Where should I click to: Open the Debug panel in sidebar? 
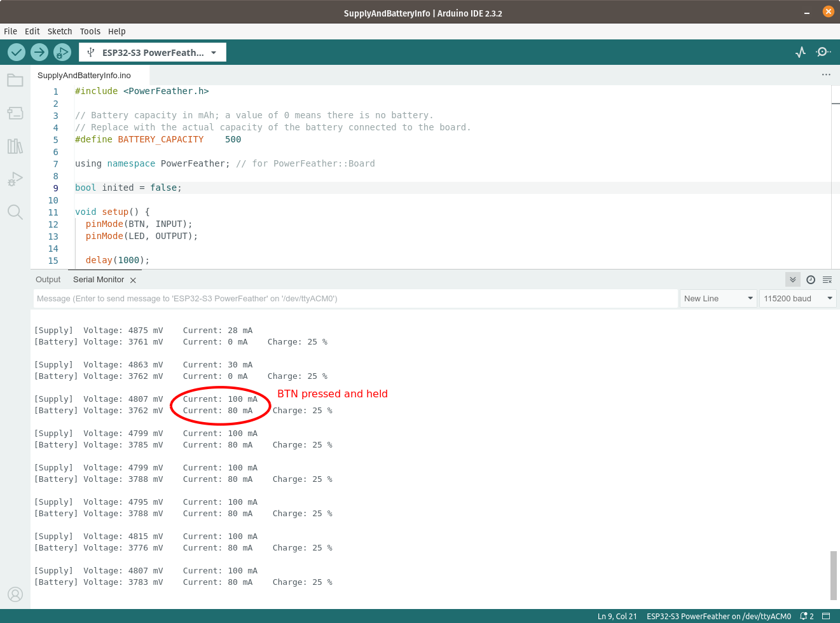pyautogui.click(x=15, y=179)
